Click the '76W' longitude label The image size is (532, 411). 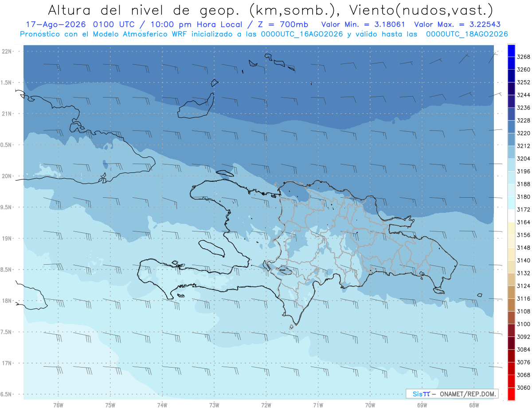(x=58, y=405)
